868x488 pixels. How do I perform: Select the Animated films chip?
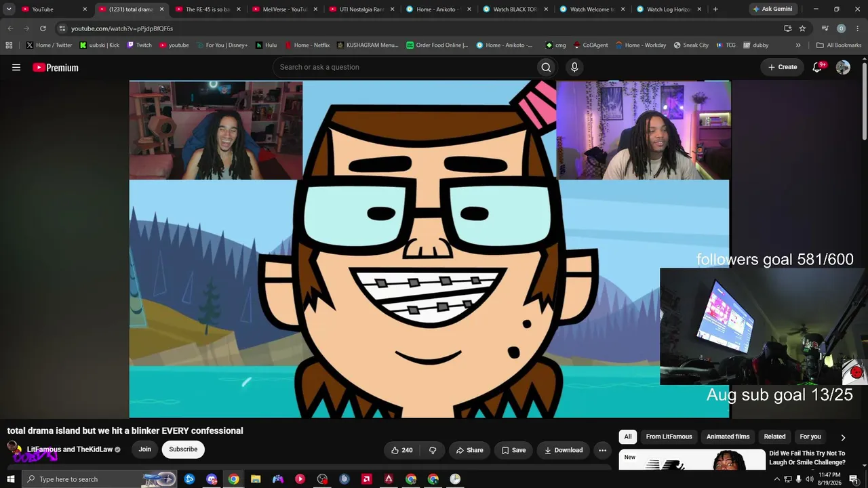pos(728,437)
